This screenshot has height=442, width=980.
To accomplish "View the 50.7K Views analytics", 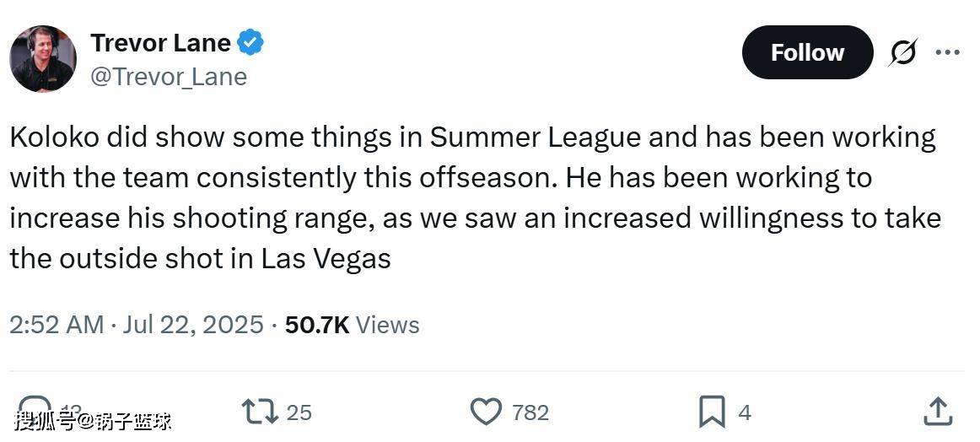I will pos(353,325).
